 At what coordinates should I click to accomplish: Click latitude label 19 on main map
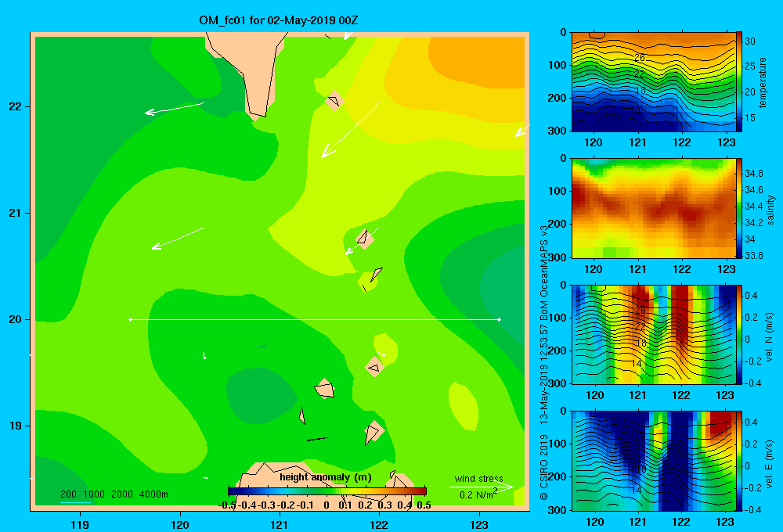(16, 426)
